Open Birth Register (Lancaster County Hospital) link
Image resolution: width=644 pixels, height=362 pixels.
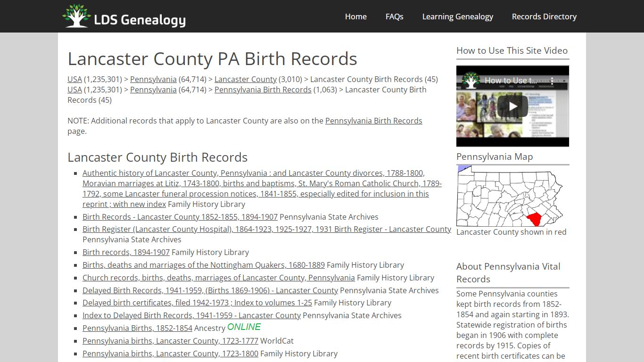[x=267, y=229]
